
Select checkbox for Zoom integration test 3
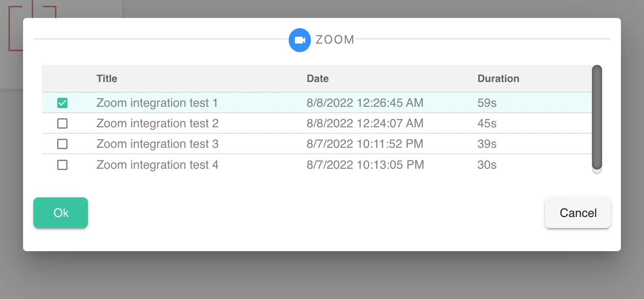coord(62,144)
